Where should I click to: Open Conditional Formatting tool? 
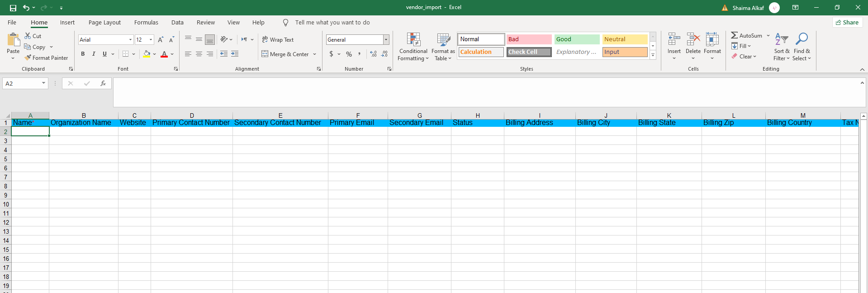click(413, 47)
